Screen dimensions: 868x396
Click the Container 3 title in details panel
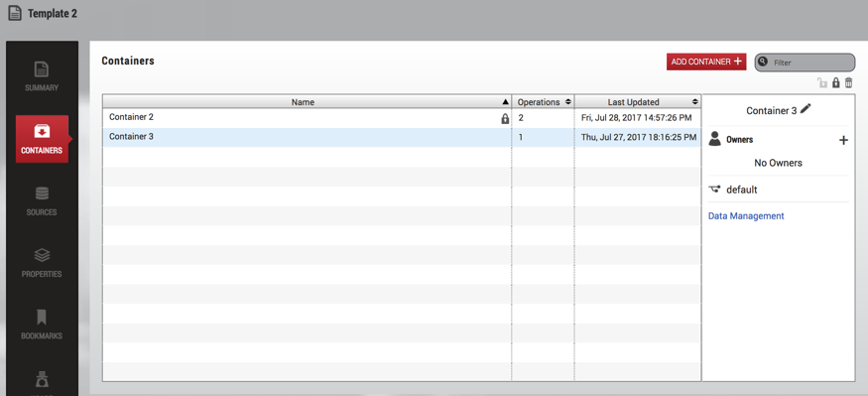(x=771, y=111)
